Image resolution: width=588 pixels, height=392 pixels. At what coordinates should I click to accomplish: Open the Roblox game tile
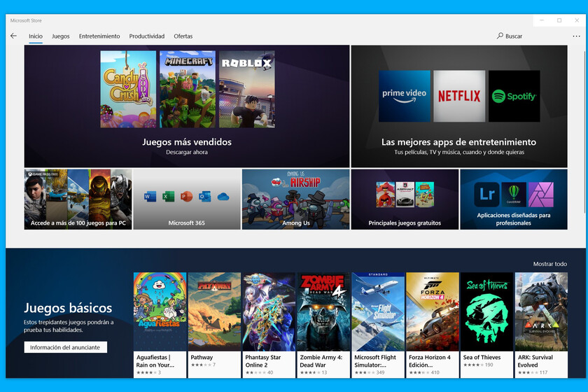click(246, 90)
